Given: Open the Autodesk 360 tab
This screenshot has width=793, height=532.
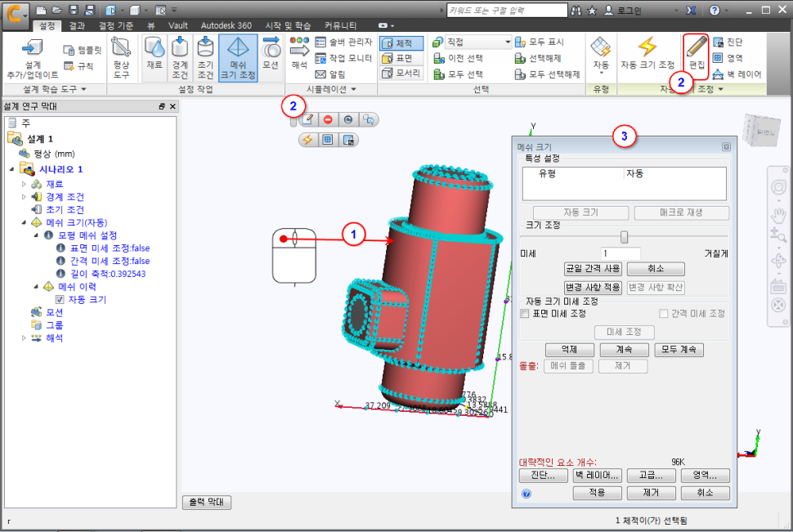Looking at the screenshot, I should coord(226,25).
